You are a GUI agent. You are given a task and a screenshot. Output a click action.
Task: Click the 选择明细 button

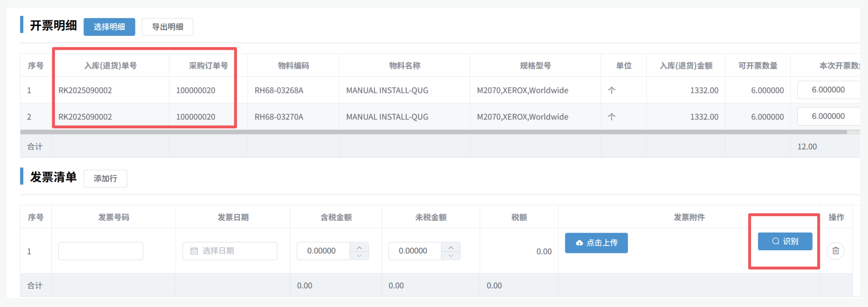pos(109,27)
